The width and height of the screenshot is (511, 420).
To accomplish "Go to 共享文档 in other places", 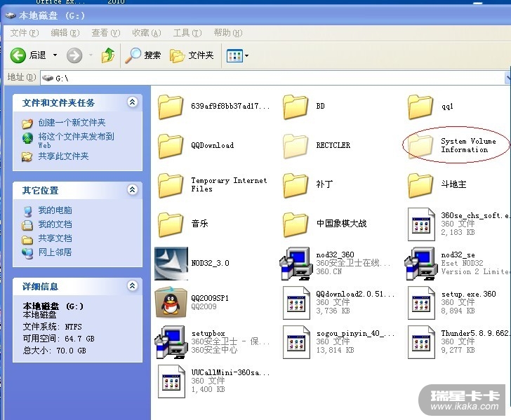I will [x=55, y=238].
